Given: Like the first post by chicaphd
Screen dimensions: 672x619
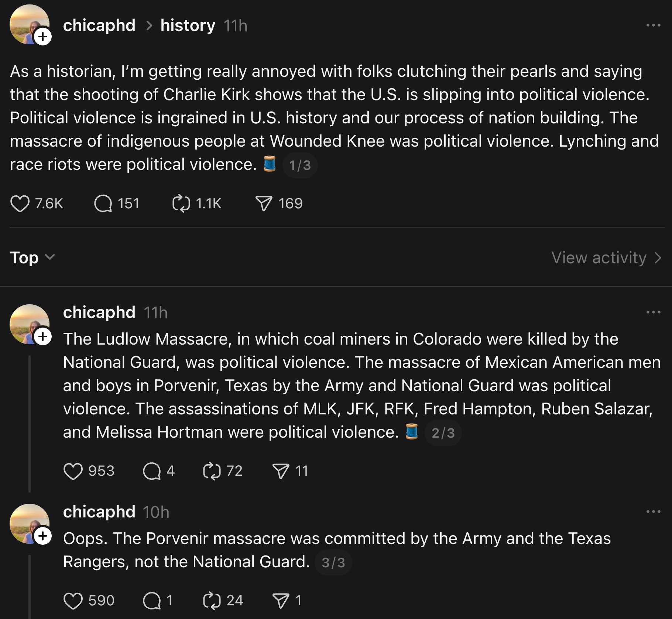Looking at the screenshot, I should (21, 204).
